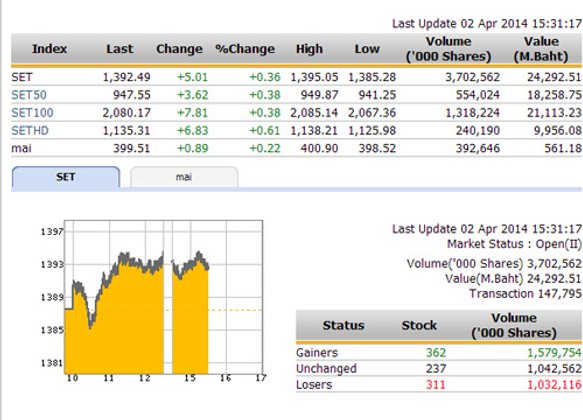The width and height of the screenshot is (583, 420).
Task: Select Gainers stock count 362
Action: (436, 352)
